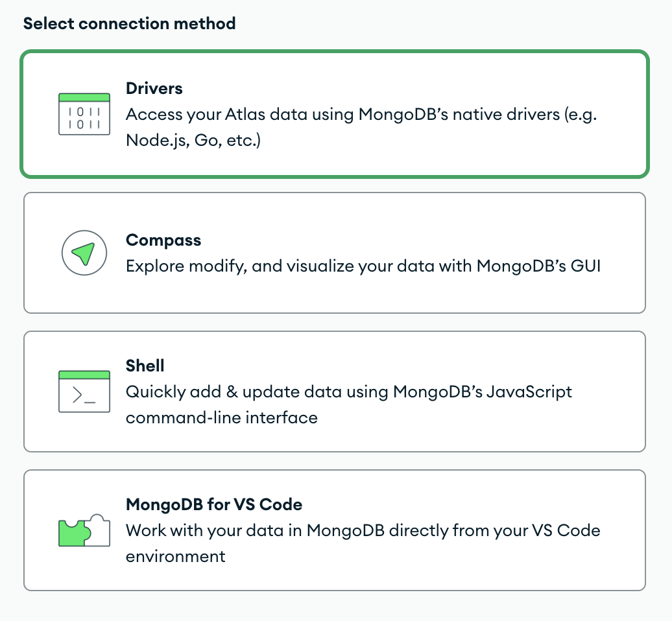
Task: Click the Shell heading label
Action: tap(145, 365)
